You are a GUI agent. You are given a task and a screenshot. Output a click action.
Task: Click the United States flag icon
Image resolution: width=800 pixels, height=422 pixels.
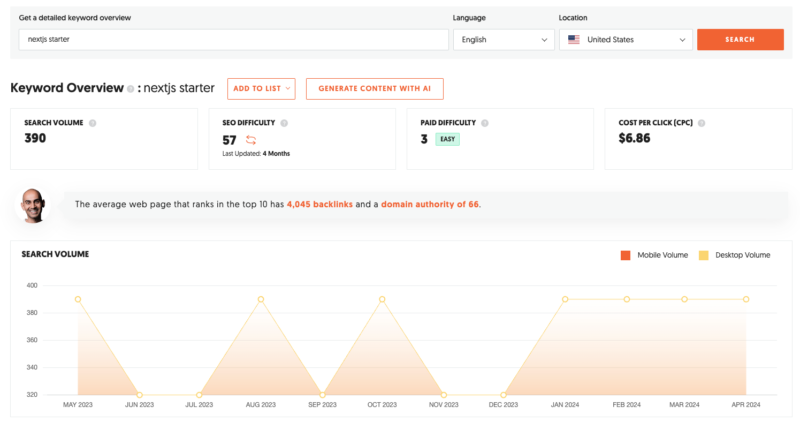(573, 40)
